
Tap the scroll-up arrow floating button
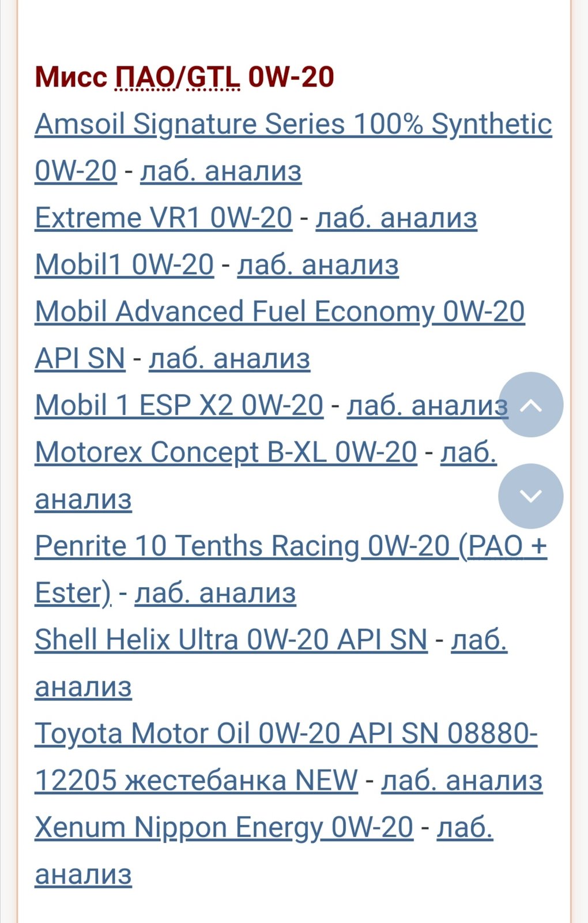tap(530, 404)
